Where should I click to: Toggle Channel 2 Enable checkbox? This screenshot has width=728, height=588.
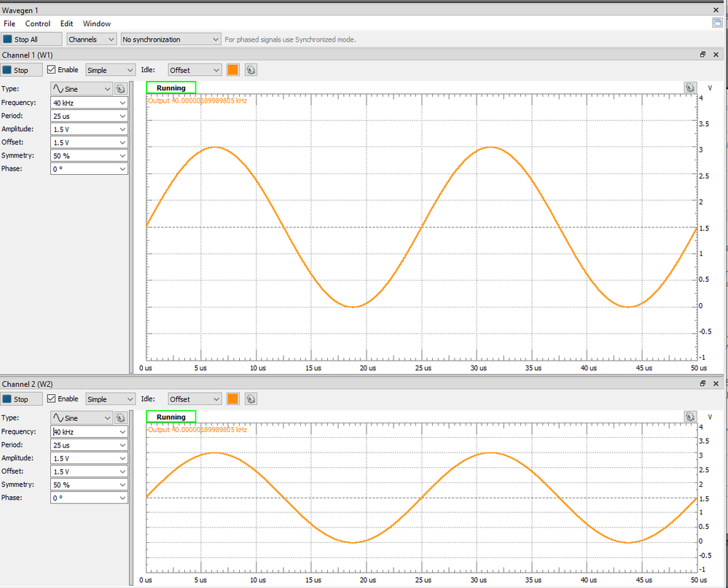point(52,399)
